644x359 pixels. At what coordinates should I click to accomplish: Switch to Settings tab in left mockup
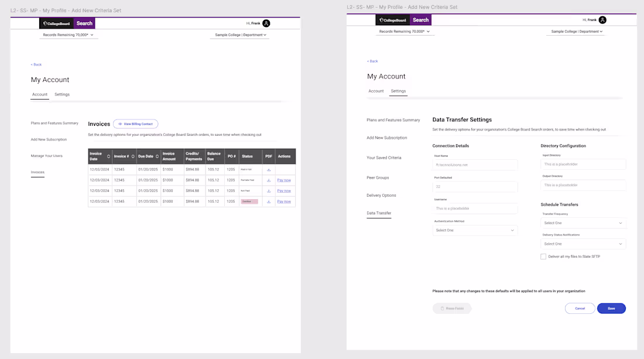62,94
